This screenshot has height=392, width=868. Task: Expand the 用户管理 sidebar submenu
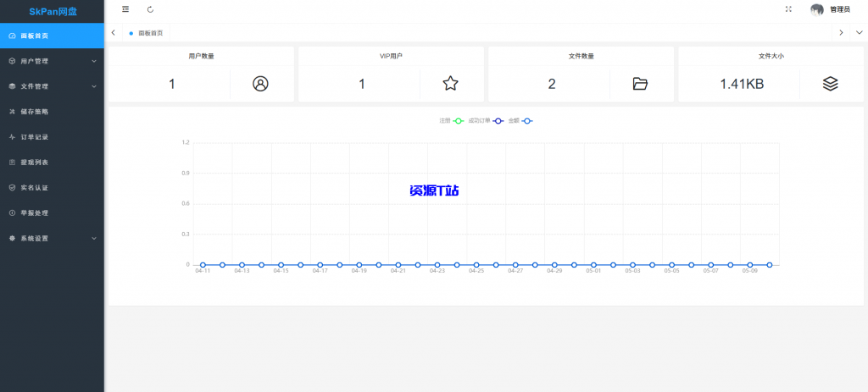(x=52, y=61)
